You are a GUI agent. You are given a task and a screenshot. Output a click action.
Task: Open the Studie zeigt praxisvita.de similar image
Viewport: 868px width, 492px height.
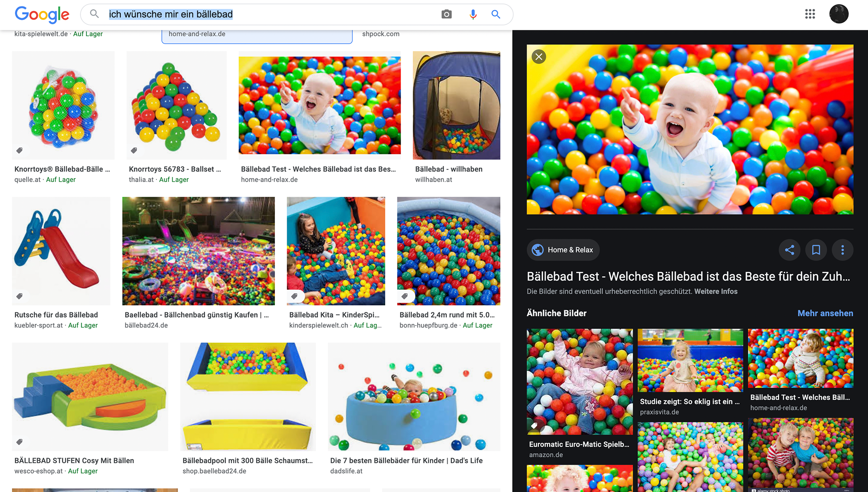click(690, 361)
